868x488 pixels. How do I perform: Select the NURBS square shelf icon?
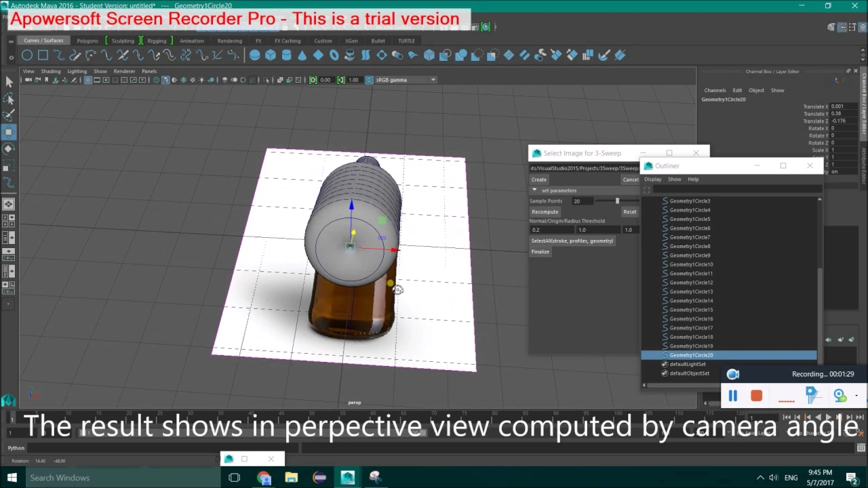tap(43, 55)
